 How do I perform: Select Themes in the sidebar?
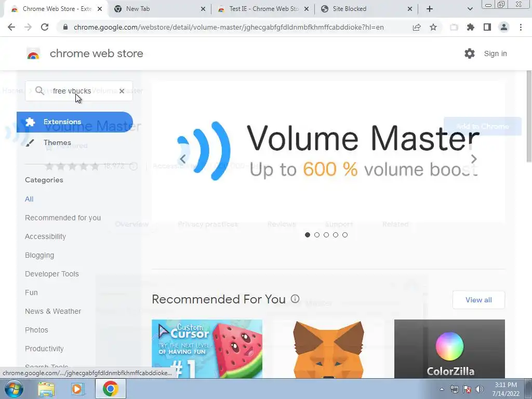(x=57, y=142)
